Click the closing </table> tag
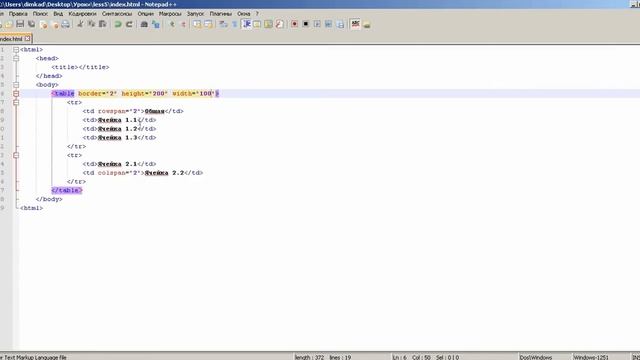 click(67, 191)
